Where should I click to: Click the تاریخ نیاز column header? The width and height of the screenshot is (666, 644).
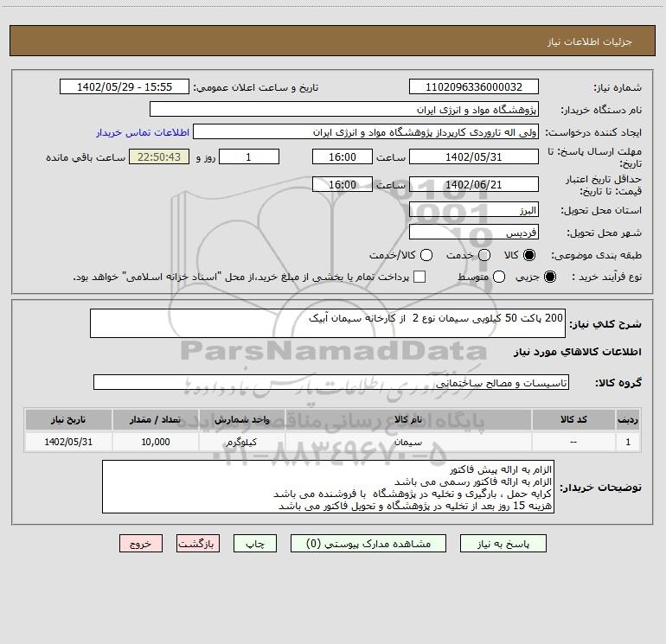[68, 420]
